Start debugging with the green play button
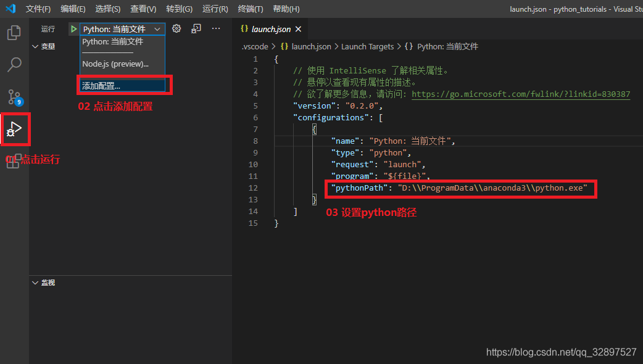 point(73,29)
